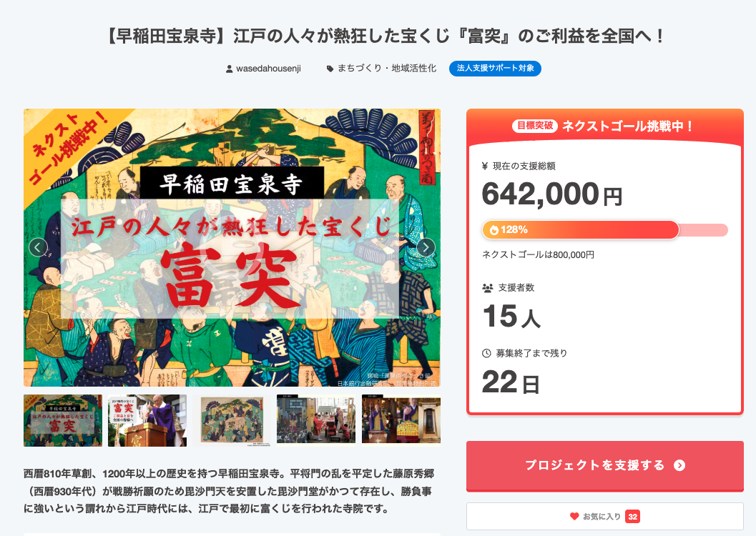The width and height of the screenshot is (756, 536).
Task: Click the supporters icon next to 支援者数
Action: [x=487, y=288]
